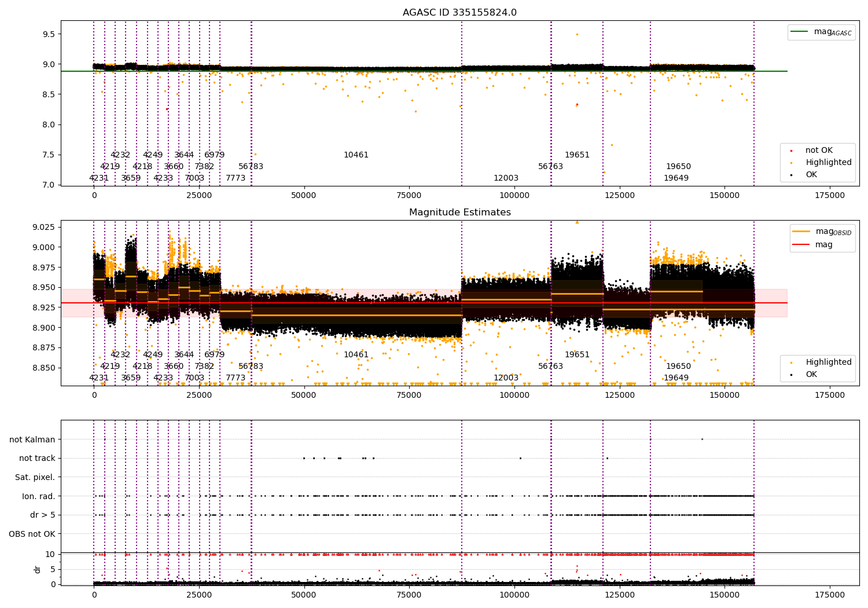Click the 8.925 y-axis tick label
Screen dimensions: 868x608
(x=44, y=307)
